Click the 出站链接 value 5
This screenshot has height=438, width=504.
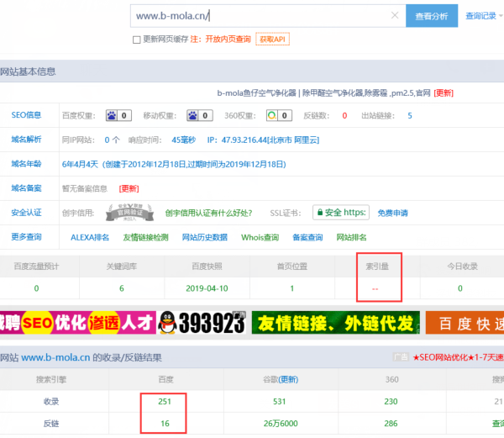tap(410, 116)
